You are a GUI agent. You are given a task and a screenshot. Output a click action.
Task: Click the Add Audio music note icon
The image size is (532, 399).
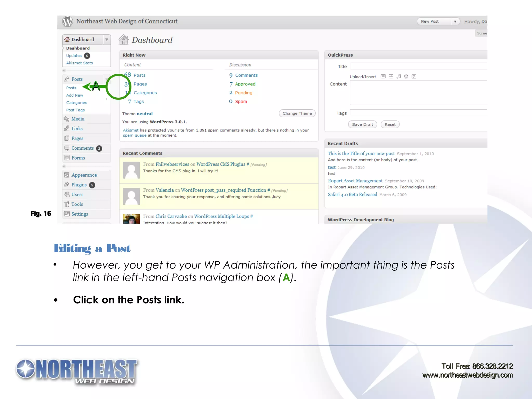[x=399, y=76]
